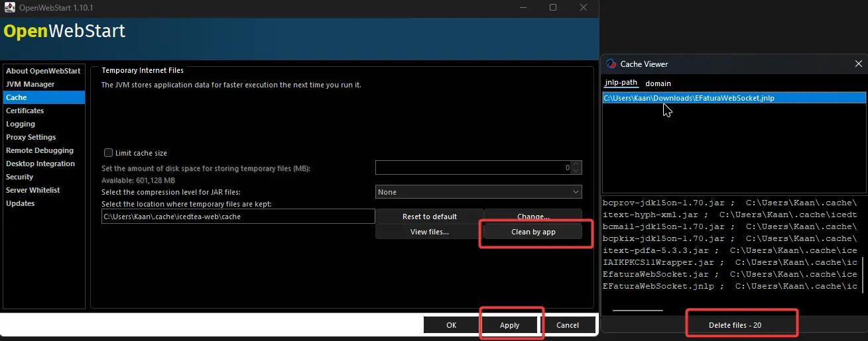Click the View files... button
Image resolution: width=868 pixels, height=341 pixels.
tap(430, 232)
